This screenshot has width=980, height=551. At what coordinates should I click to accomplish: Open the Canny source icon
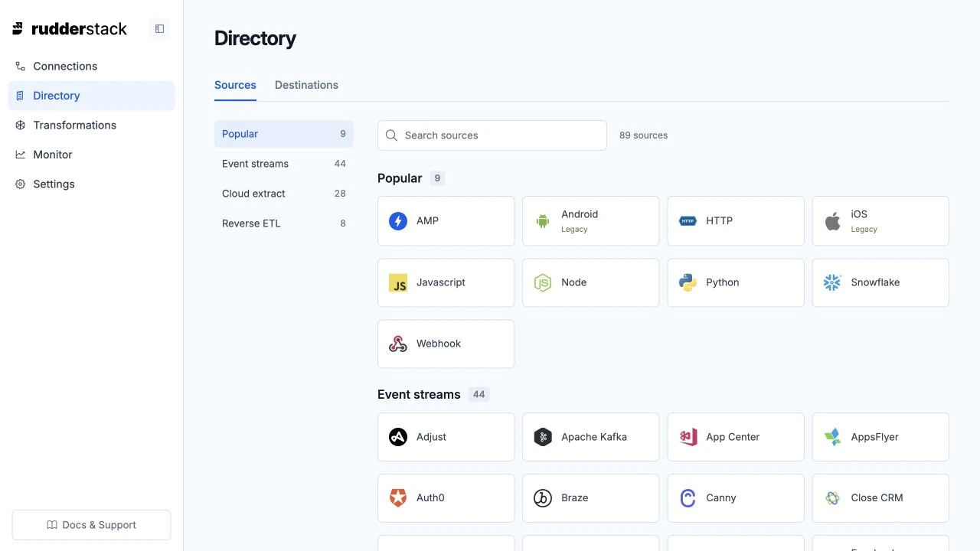[x=688, y=498]
